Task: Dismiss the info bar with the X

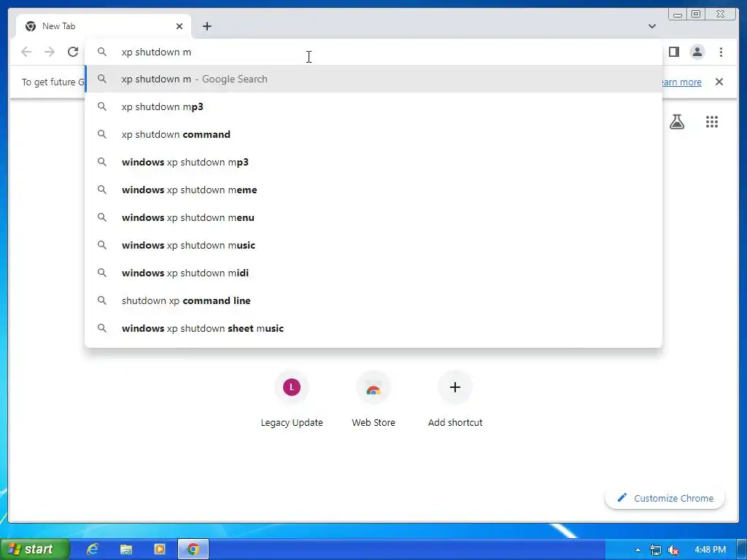Action: pos(719,82)
